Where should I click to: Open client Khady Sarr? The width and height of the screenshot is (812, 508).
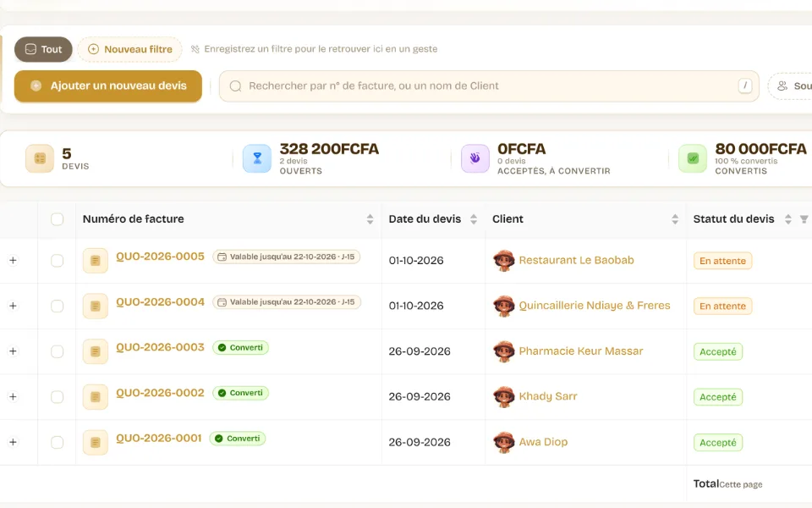(548, 396)
